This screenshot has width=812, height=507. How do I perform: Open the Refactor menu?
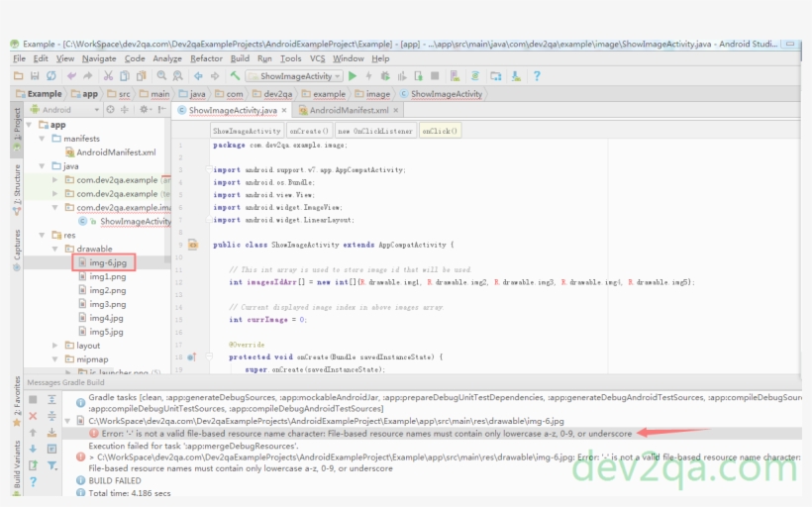click(x=206, y=58)
